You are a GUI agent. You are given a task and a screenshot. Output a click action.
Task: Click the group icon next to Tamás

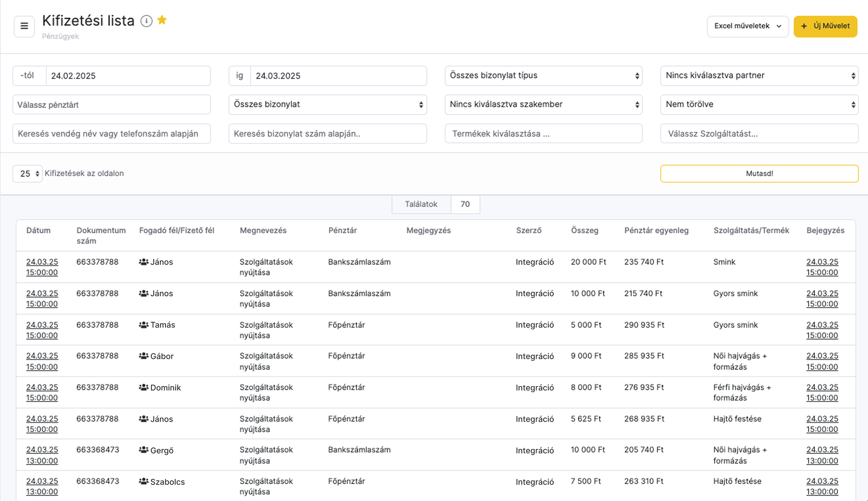click(x=144, y=325)
